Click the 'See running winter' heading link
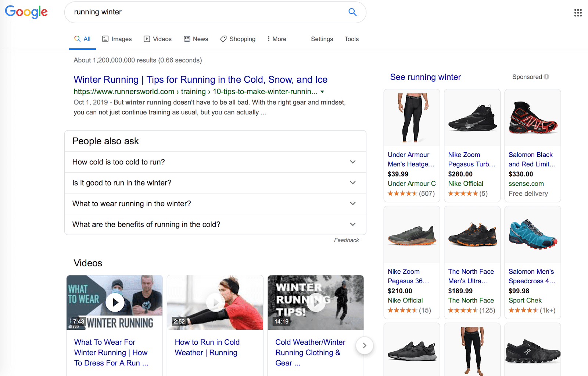The width and height of the screenshot is (588, 376). tap(426, 77)
